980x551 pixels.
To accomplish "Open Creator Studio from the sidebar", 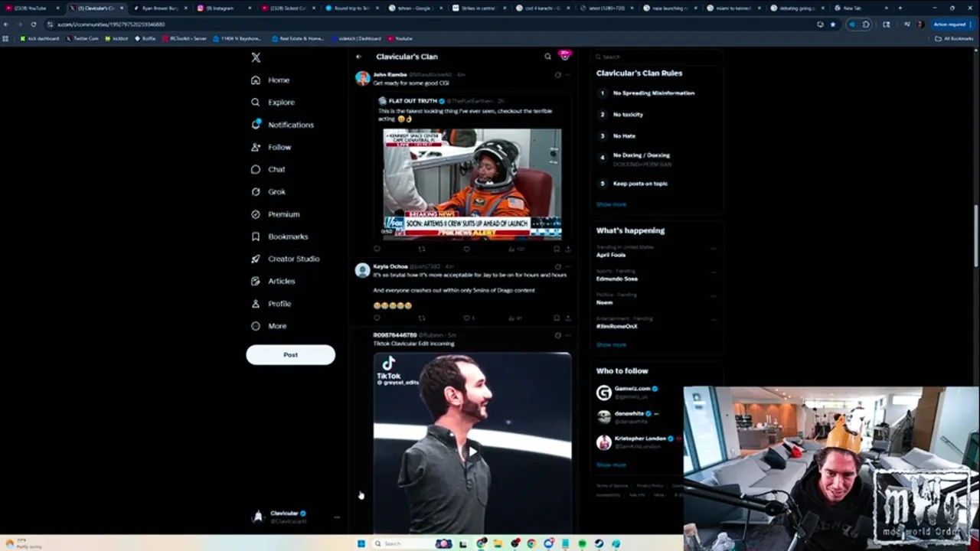I will tap(285, 259).
